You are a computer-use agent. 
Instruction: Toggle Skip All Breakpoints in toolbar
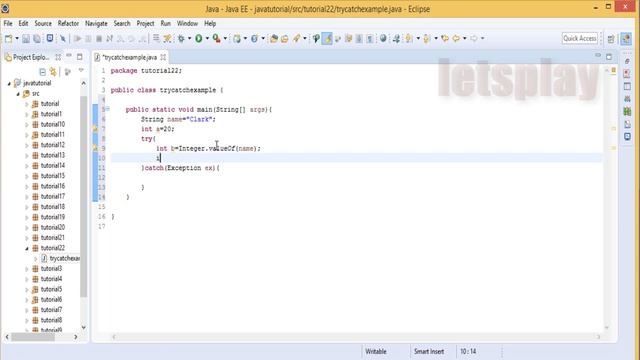tap(63, 39)
